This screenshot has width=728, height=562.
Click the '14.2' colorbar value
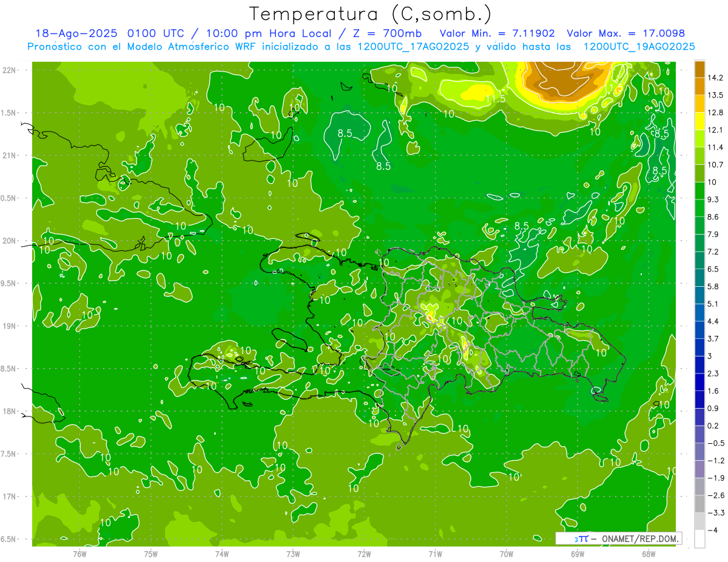click(715, 78)
